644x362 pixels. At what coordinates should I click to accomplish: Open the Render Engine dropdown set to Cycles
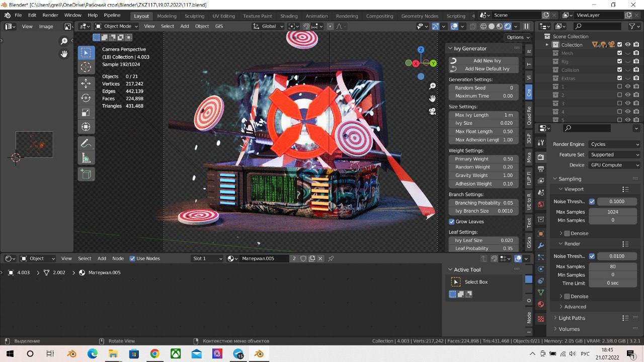(x=615, y=144)
